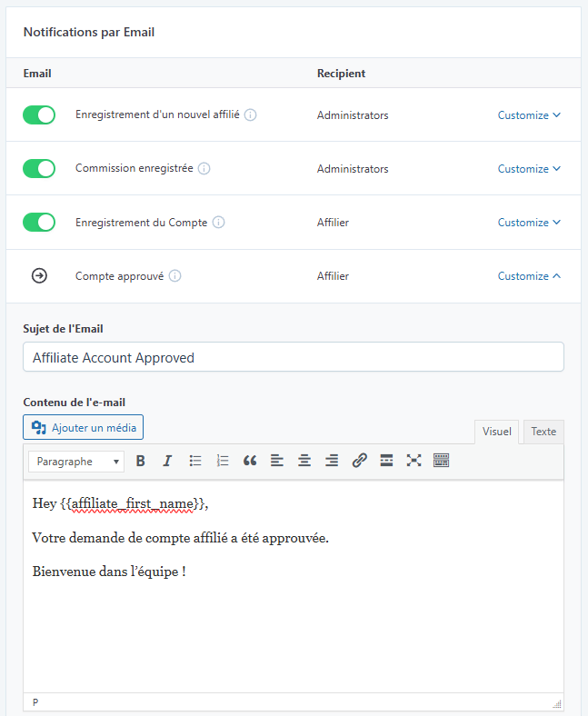
Task: Apply italic formatting in the editor toolbar
Action: 167,461
